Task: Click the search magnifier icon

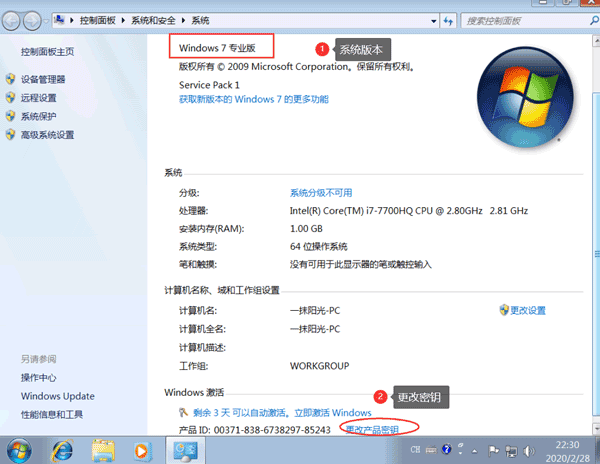Action: click(x=594, y=21)
